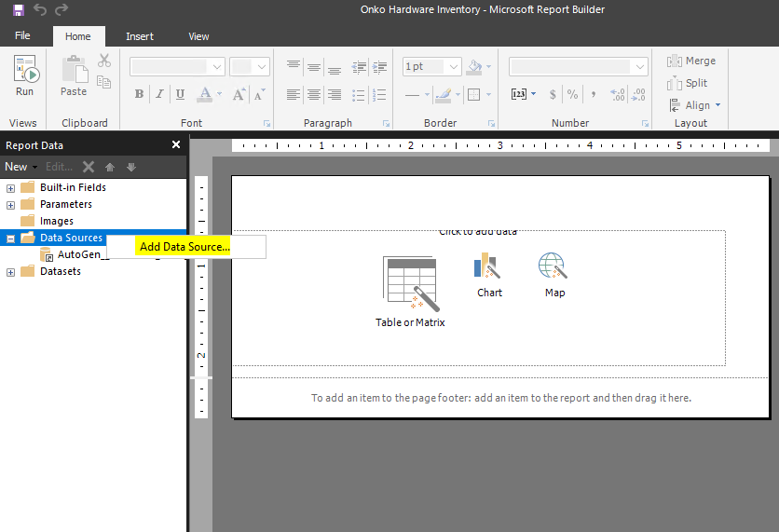
Task: Click the Paste button
Action: pos(74,76)
